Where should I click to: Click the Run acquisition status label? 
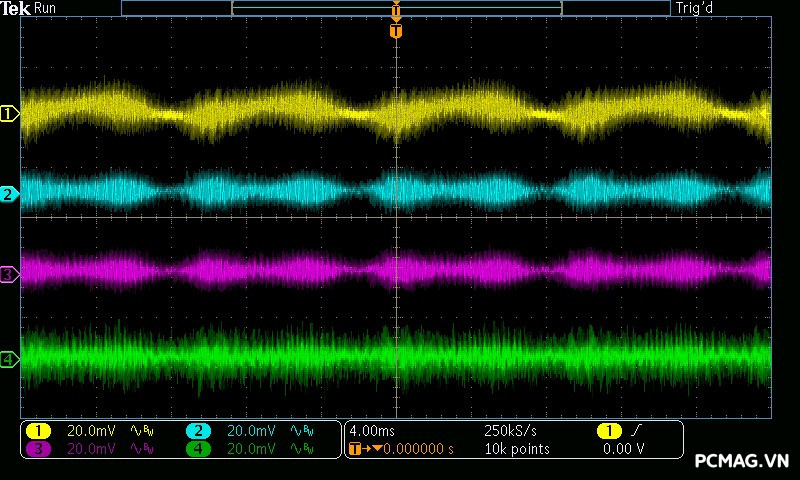pyautogui.click(x=46, y=8)
